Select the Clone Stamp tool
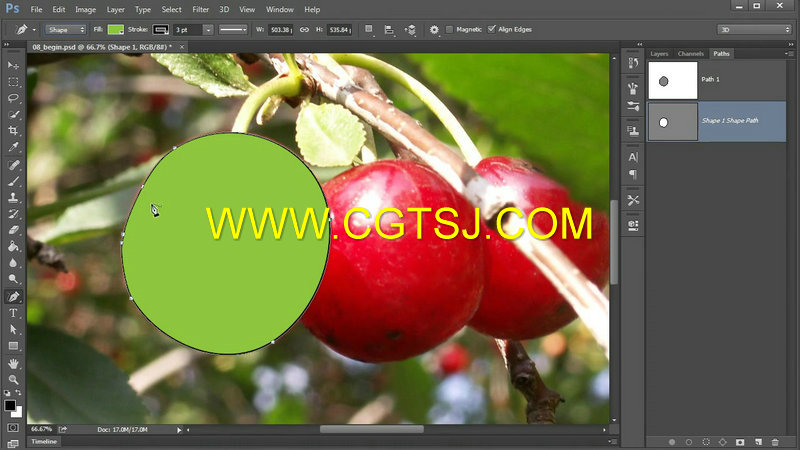 point(13,197)
